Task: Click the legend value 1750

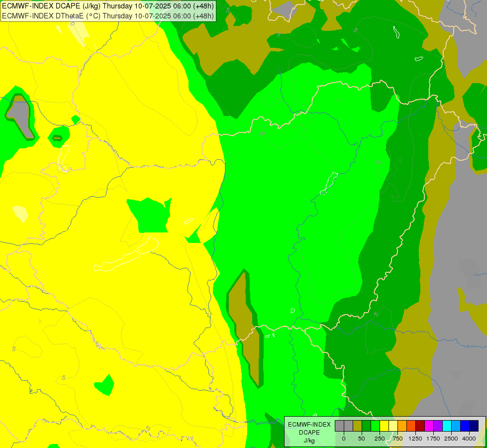Action: point(433,439)
